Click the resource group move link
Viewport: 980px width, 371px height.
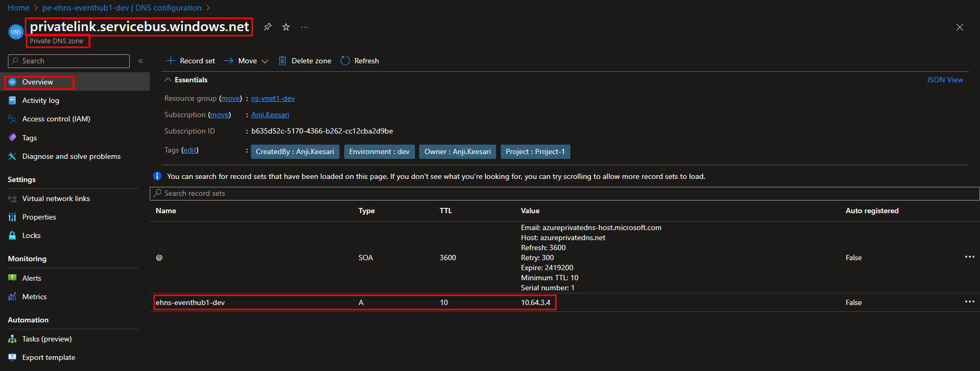pyautogui.click(x=230, y=98)
